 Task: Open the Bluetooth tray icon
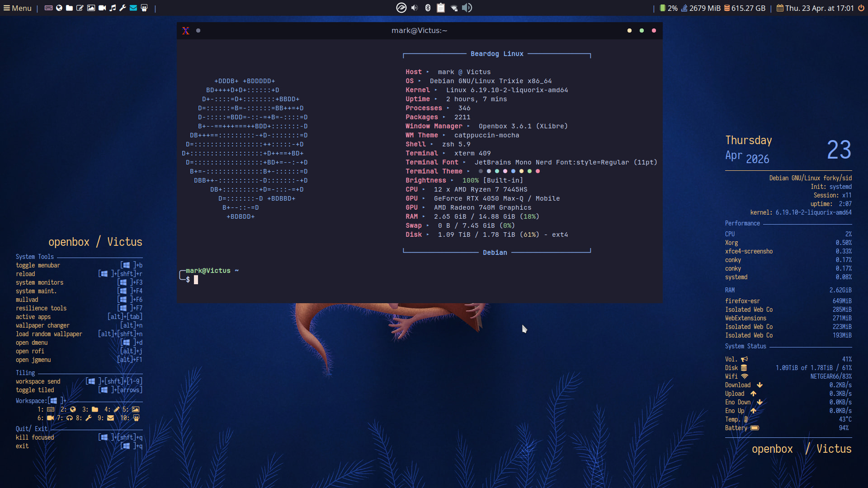click(x=428, y=8)
